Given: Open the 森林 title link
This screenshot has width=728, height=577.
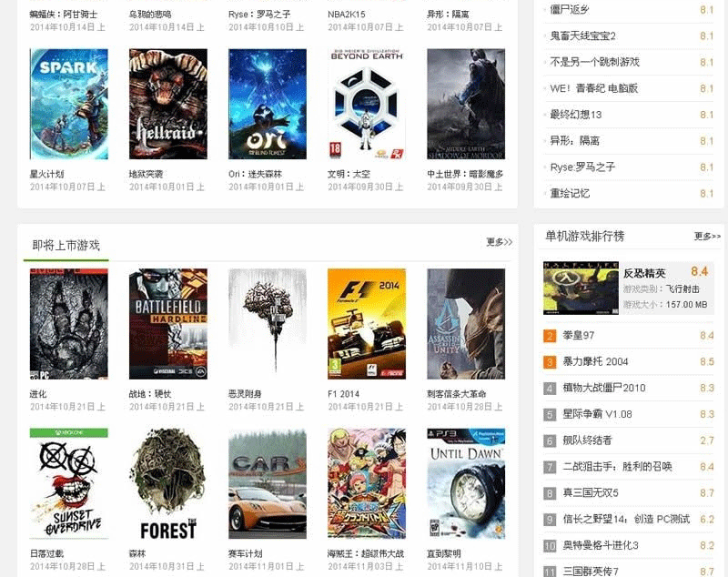Looking at the screenshot, I should click(137, 553).
